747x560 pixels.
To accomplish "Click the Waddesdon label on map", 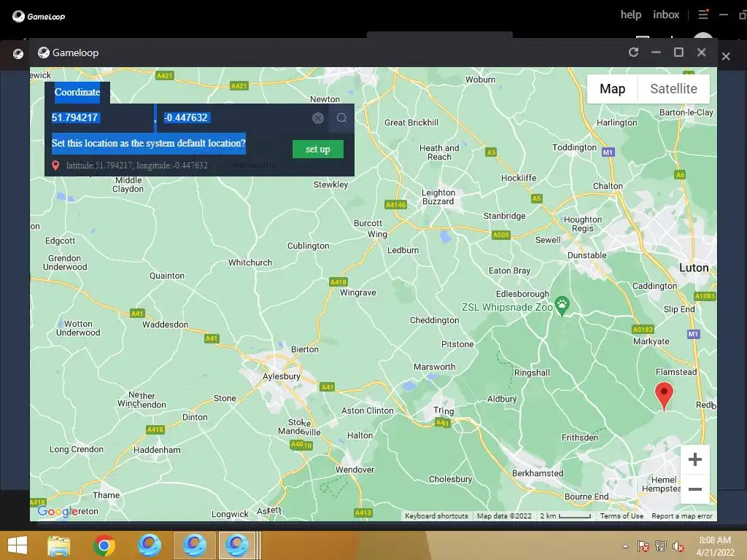I will (x=165, y=324).
